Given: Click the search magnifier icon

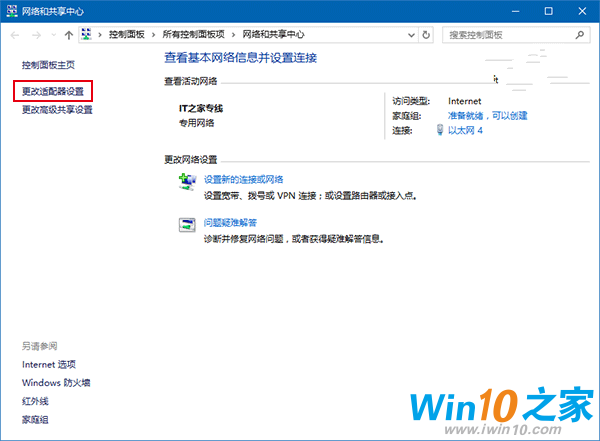Looking at the screenshot, I should [x=580, y=35].
